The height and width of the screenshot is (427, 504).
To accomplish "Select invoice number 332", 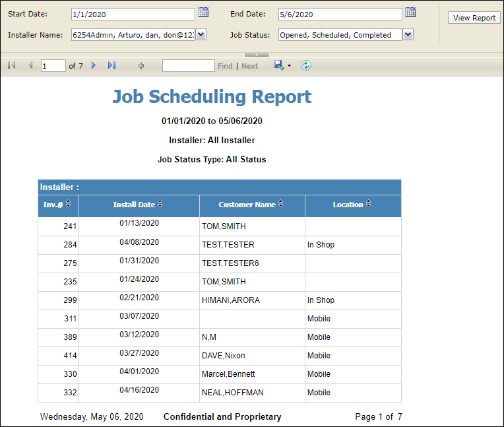I will (70, 393).
